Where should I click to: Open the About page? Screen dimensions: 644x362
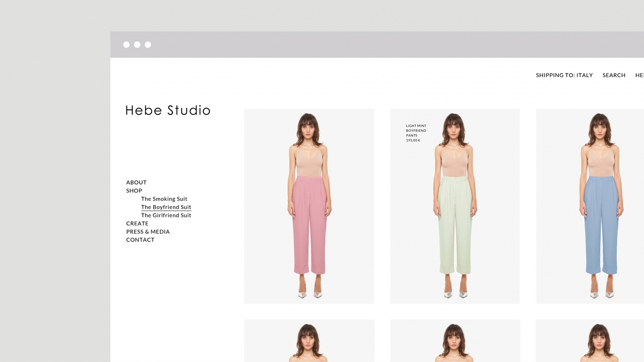[x=136, y=182]
